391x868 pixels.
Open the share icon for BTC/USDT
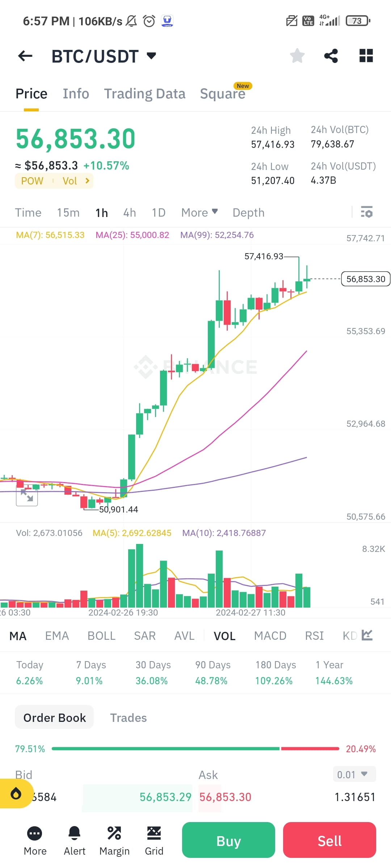331,56
